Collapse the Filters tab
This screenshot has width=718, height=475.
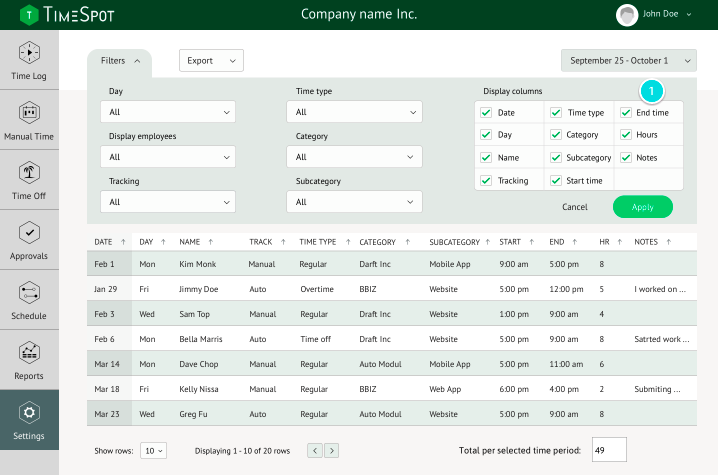pyautogui.click(x=120, y=61)
